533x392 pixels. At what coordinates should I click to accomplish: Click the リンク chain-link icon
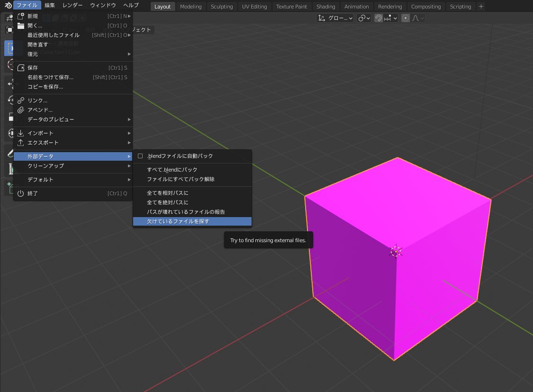pos(21,100)
